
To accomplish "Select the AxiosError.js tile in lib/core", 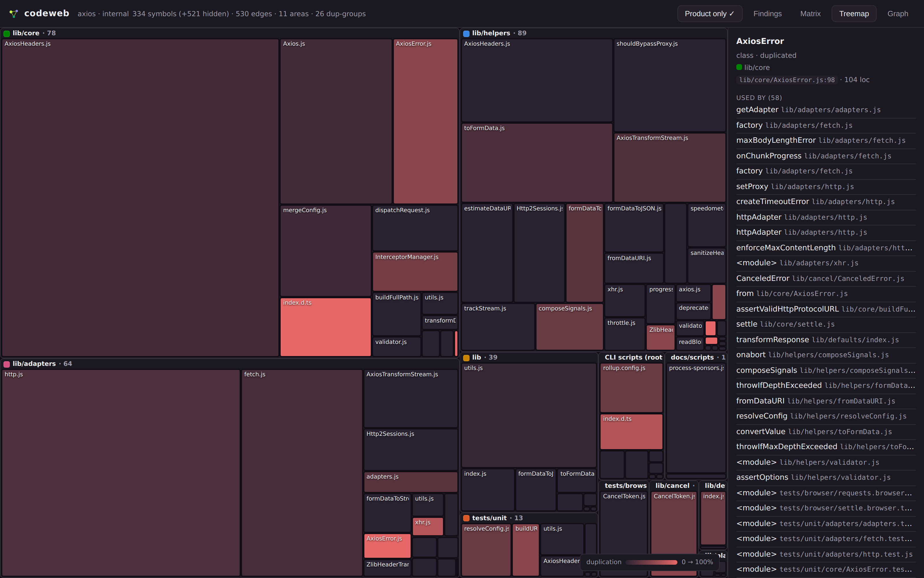I will click(x=425, y=121).
